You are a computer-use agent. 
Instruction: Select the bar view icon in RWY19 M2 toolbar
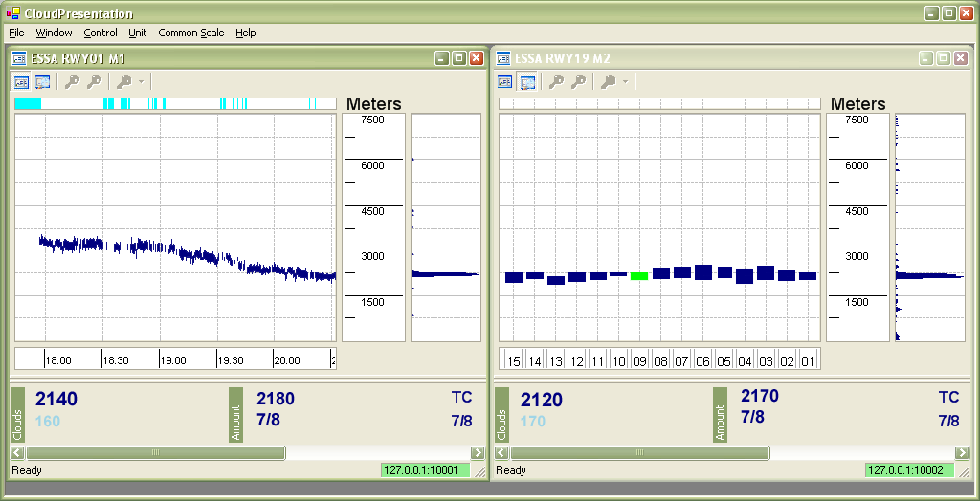click(527, 82)
